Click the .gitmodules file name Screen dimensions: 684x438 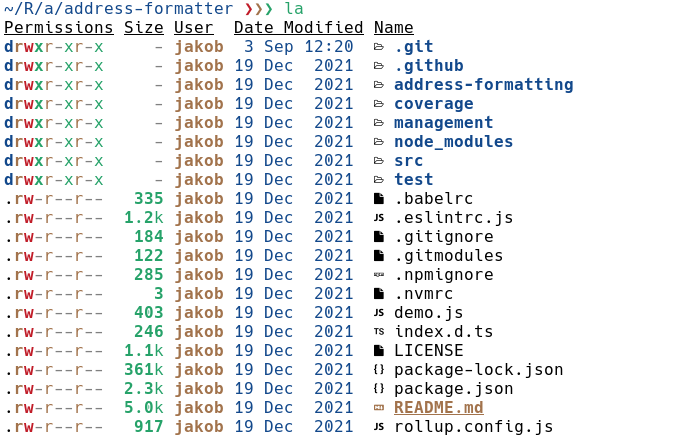(x=449, y=256)
